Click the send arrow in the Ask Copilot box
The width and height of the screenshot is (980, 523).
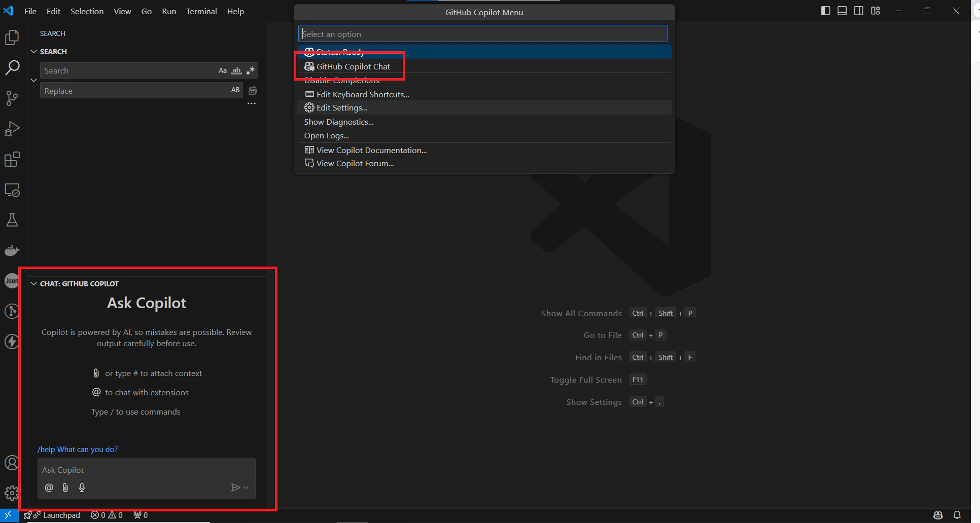(235, 488)
